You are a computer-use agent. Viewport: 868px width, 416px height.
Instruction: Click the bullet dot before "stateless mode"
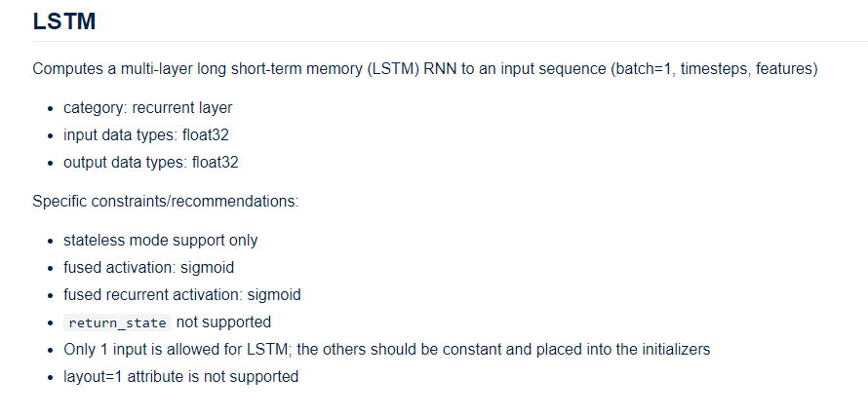[x=51, y=241]
